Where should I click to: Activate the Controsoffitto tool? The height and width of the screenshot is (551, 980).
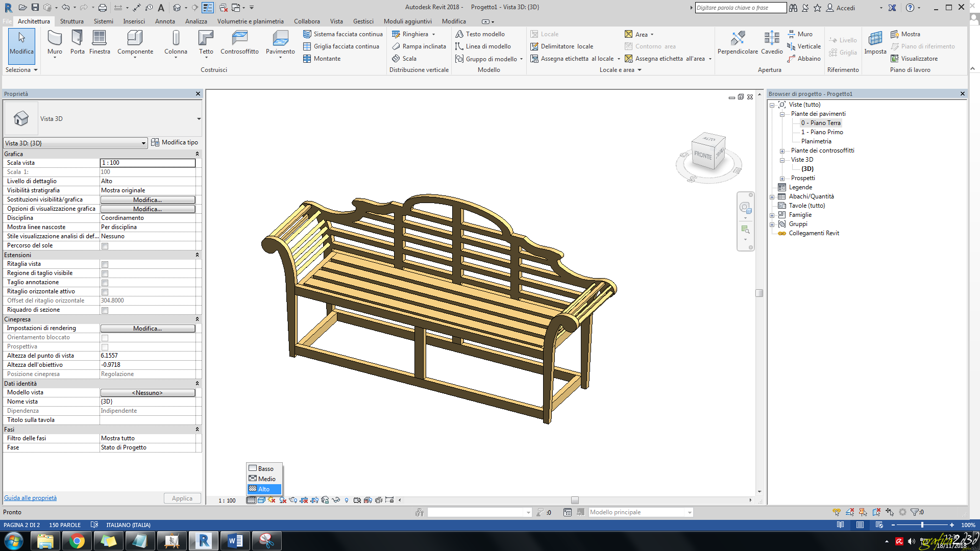[x=239, y=43]
